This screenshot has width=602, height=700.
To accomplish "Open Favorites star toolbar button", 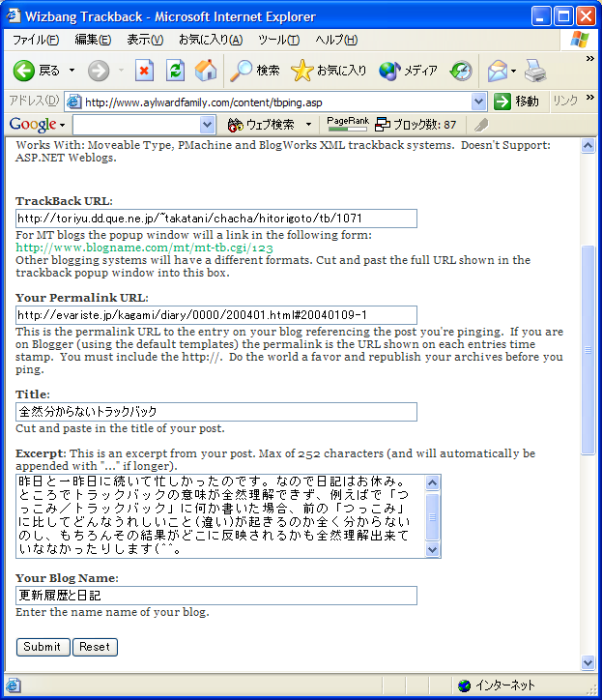I will click(x=329, y=71).
